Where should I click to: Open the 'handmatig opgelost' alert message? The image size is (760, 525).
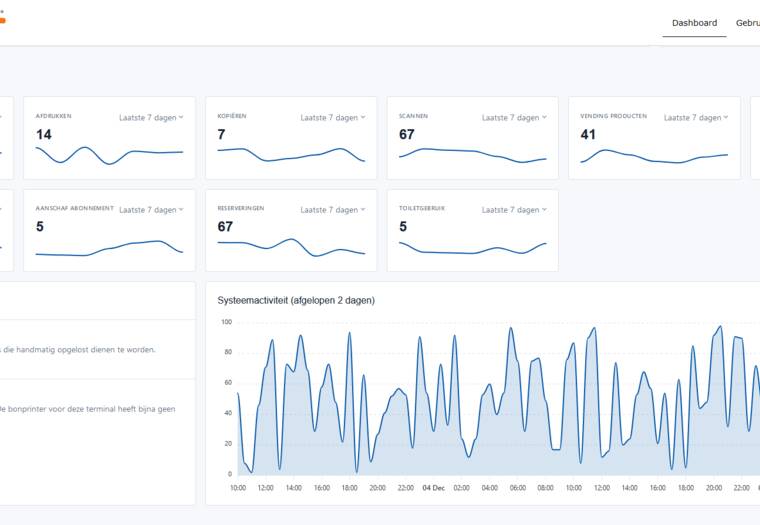click(x=80, y=350)
